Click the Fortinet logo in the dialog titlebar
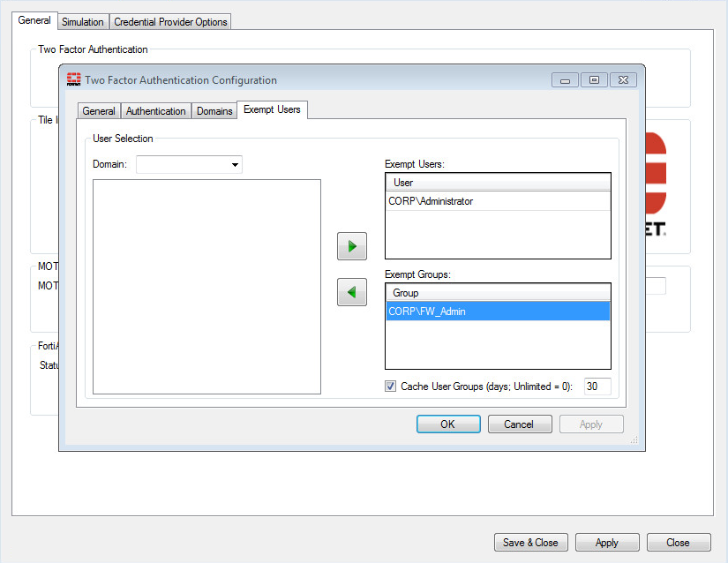 74,79
